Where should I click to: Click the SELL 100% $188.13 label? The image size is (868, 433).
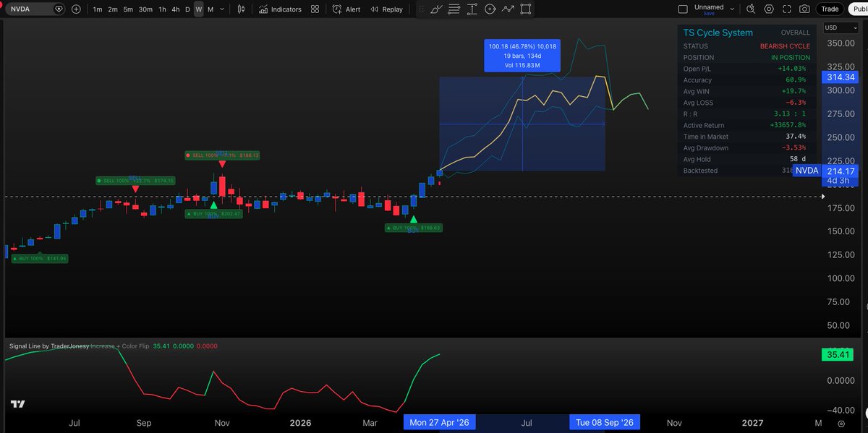coord(223,155)
